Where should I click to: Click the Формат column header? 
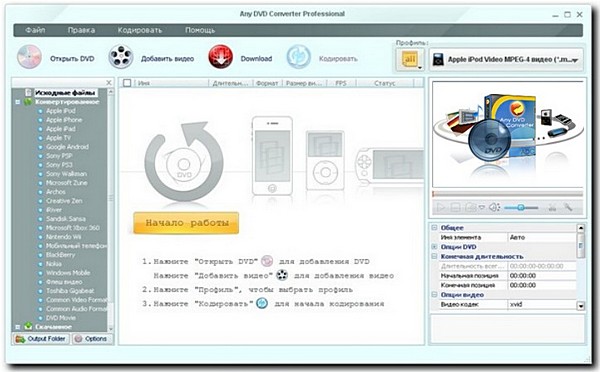(267, 83)
